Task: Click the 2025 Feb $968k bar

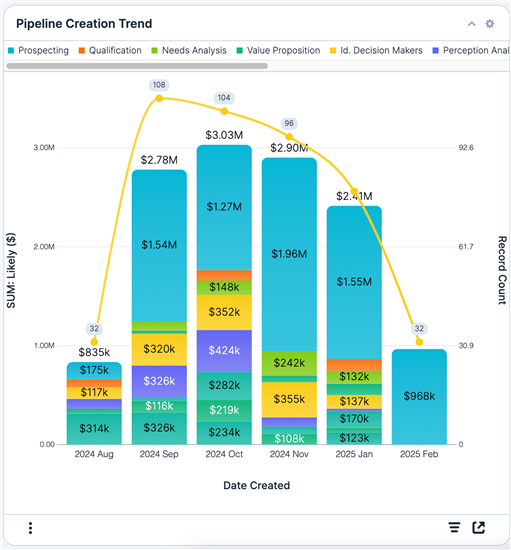Action: click(419, 397)
